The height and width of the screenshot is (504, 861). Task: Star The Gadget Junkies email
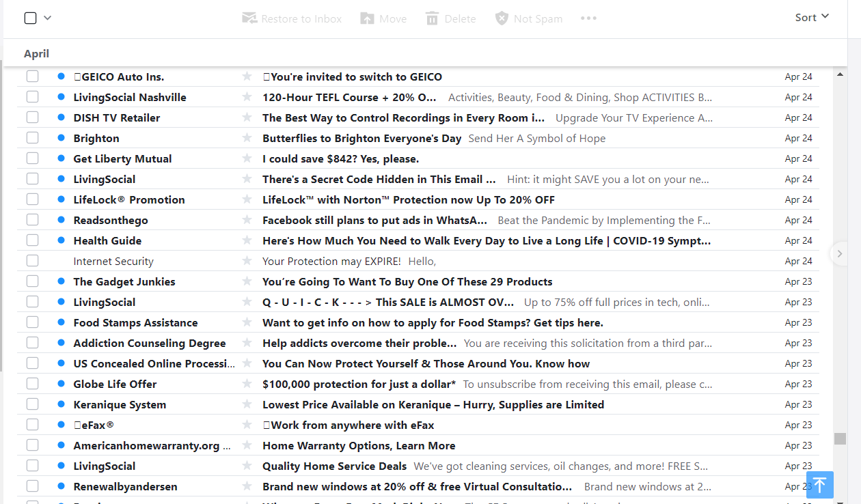(247, 281)
